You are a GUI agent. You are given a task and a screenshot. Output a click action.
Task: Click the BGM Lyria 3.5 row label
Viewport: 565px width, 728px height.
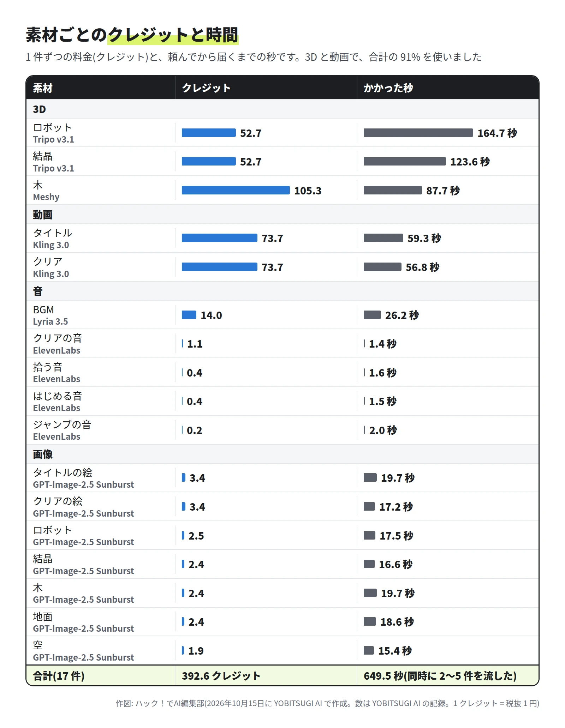tap(50, 315)
